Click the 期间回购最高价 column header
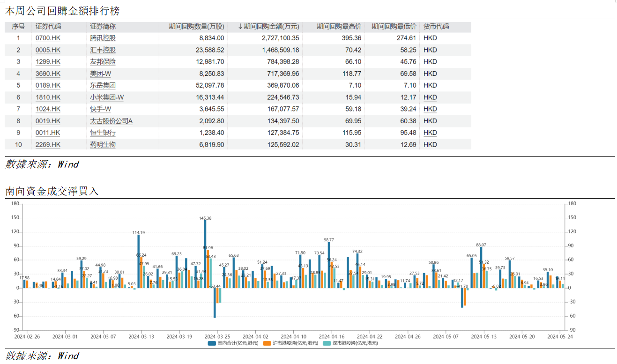The image size is (617, 364). (x=339, y=27)
